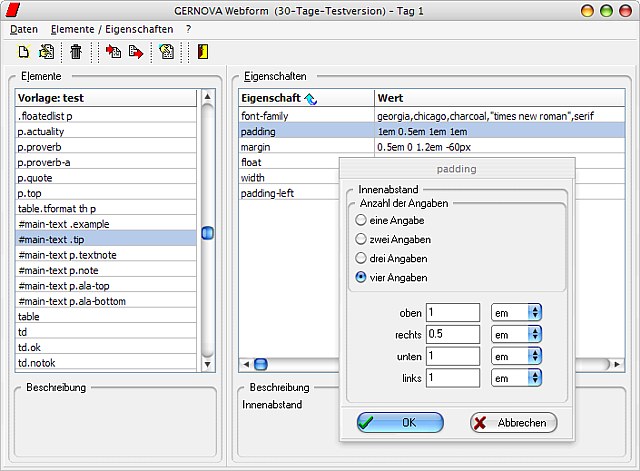
Task: Select the padding property row
Action: (432, 131)
